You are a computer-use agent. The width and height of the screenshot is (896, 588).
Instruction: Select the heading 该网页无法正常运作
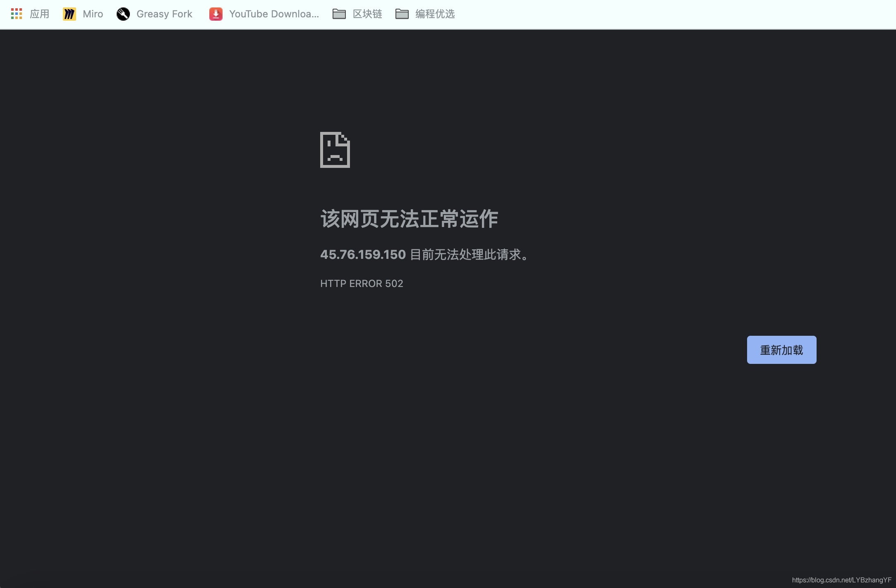[x=409, y=218]
